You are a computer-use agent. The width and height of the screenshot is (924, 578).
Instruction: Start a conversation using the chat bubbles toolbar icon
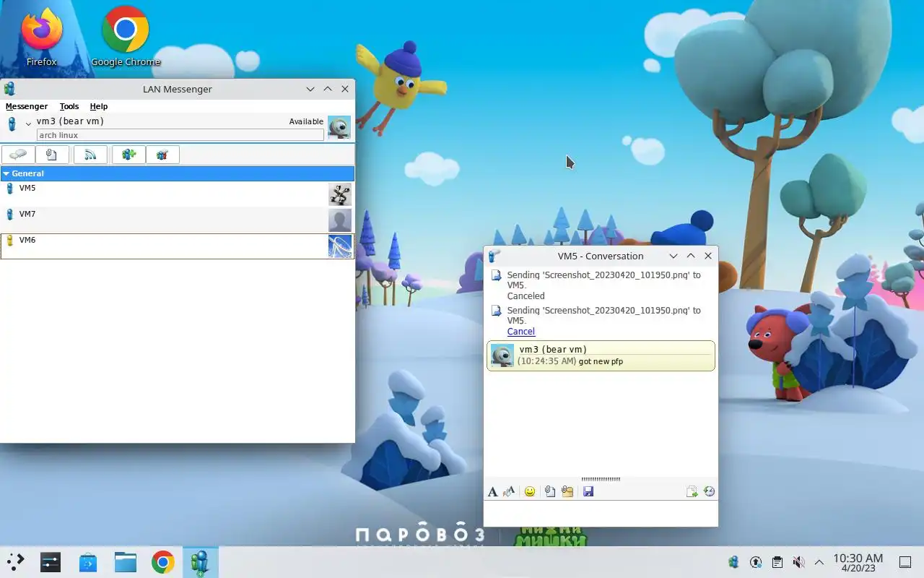18,155
